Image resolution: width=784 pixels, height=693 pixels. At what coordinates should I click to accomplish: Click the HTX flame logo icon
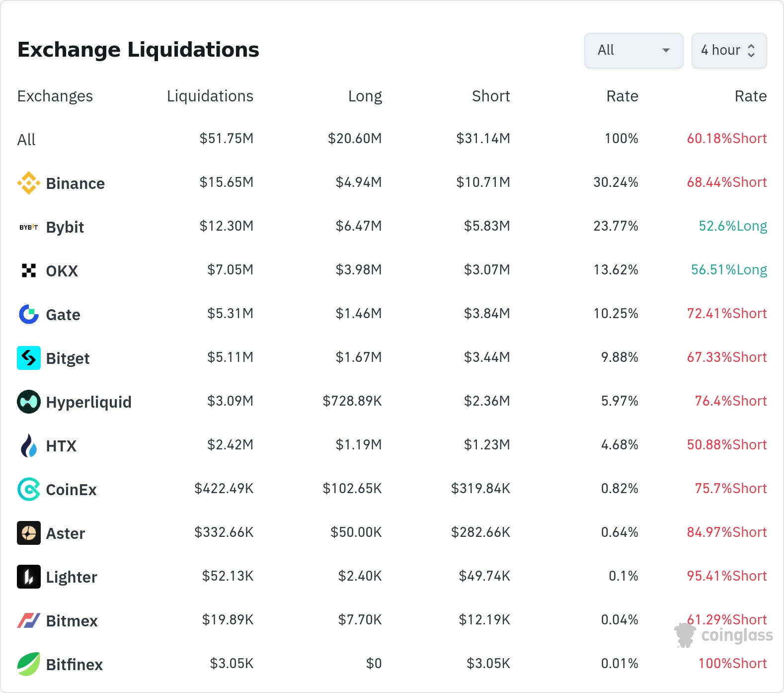pyautogui.click(x=28, y=445)
